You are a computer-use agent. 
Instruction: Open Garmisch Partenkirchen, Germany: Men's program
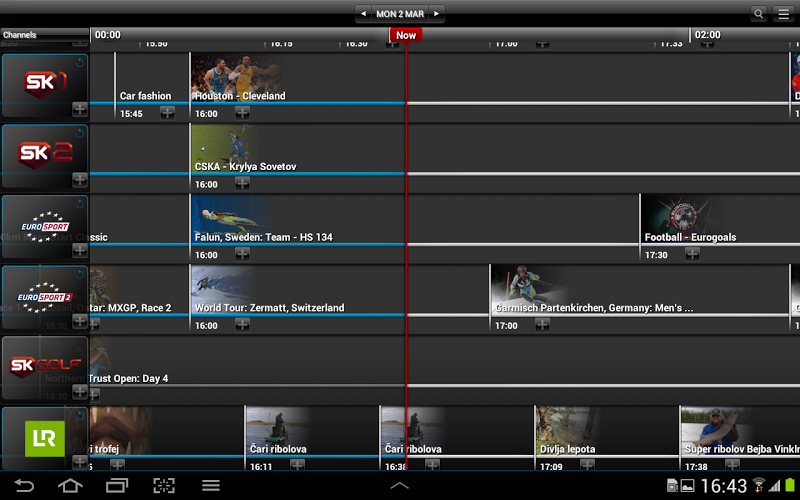(x=594, y=308)
